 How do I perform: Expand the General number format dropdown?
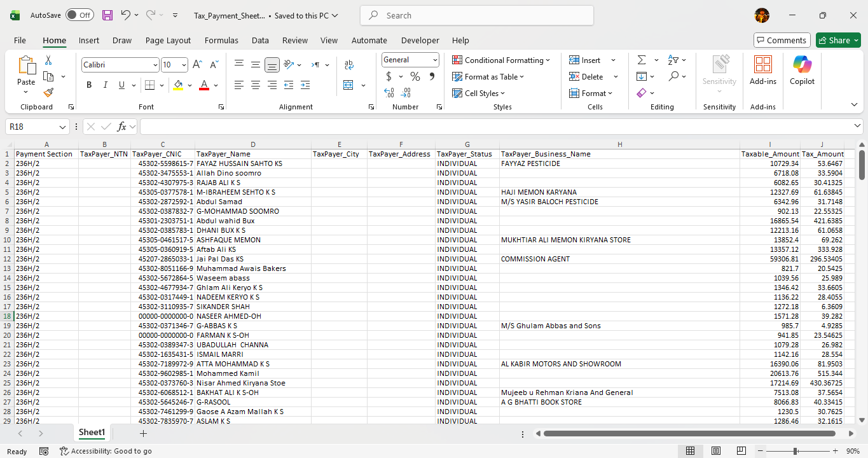point(435,60)
